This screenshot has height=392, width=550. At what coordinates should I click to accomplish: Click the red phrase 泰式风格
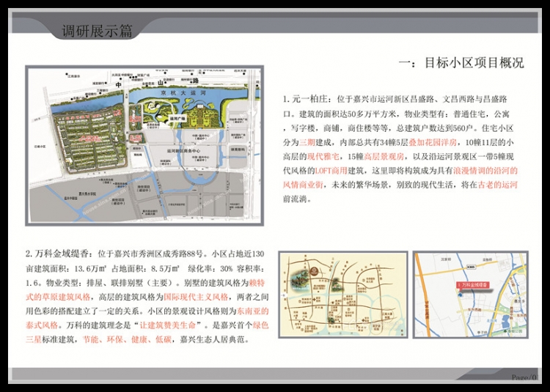coord(42,325)
